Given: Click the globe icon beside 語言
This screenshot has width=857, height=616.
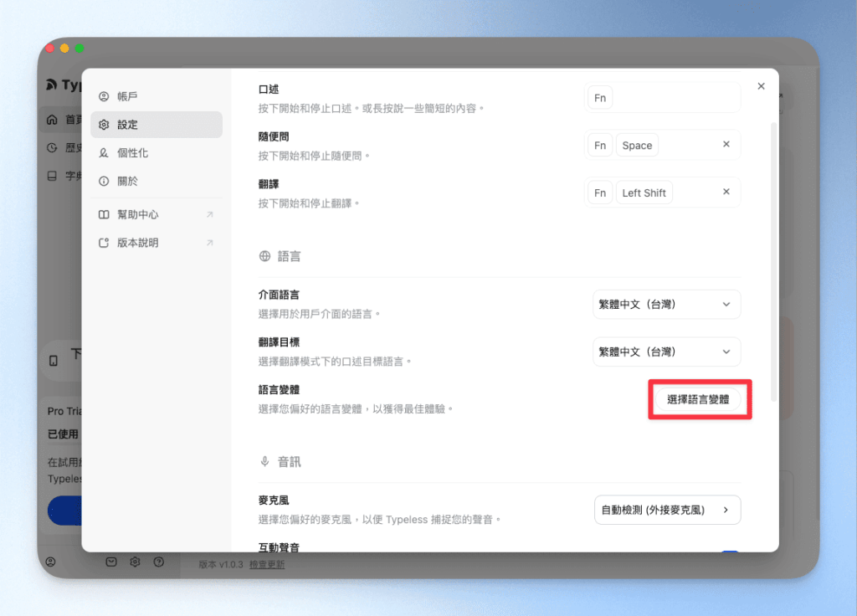Looking at the screenshot, I should click(x=266, y=256).
